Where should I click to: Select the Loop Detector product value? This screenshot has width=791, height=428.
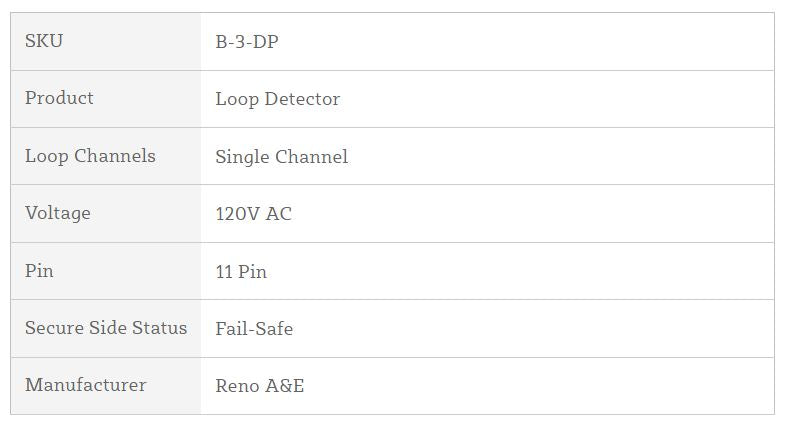[278, 99]
